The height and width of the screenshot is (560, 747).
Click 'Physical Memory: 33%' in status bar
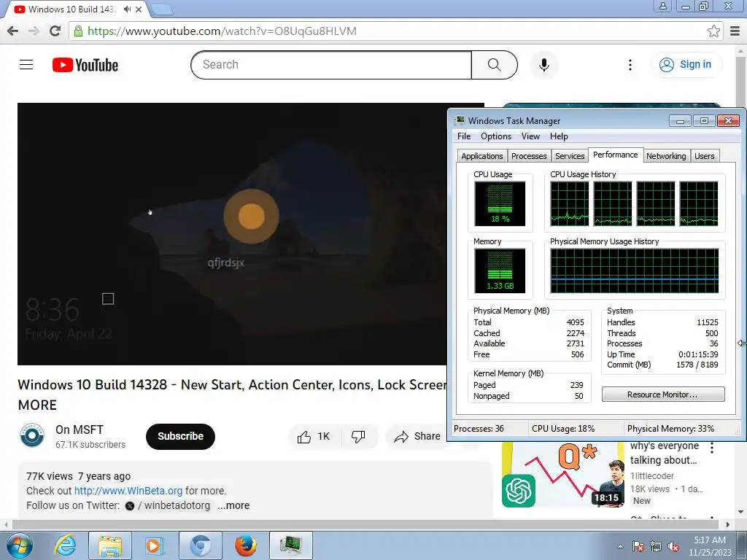point(670,429)
